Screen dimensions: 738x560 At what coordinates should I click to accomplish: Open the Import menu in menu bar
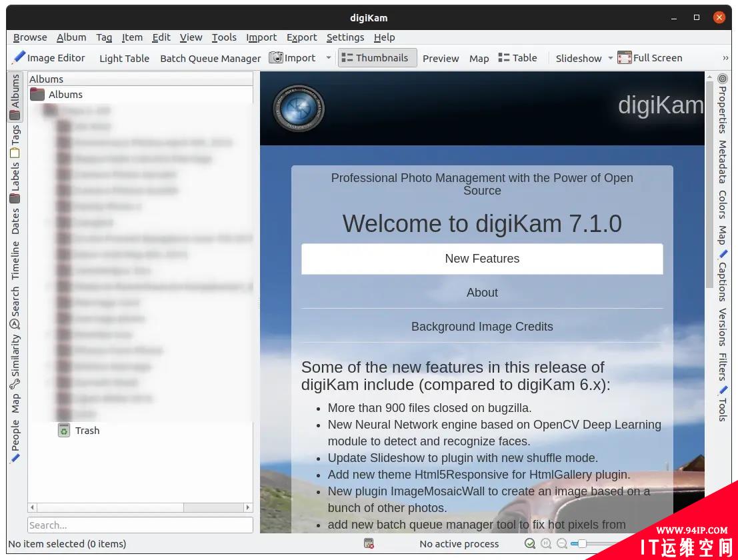(x=261, y=37)
